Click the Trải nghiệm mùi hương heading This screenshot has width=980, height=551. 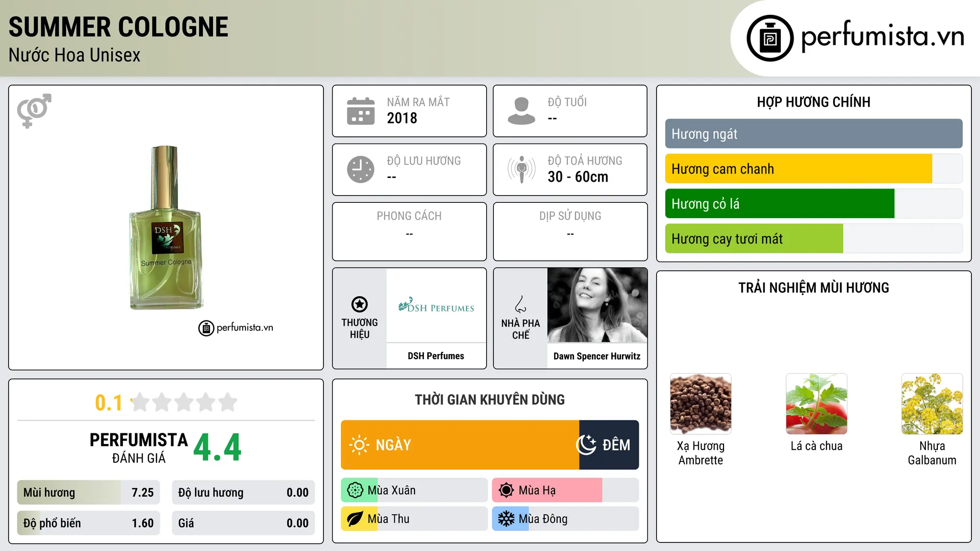click(x=813, y=287)
